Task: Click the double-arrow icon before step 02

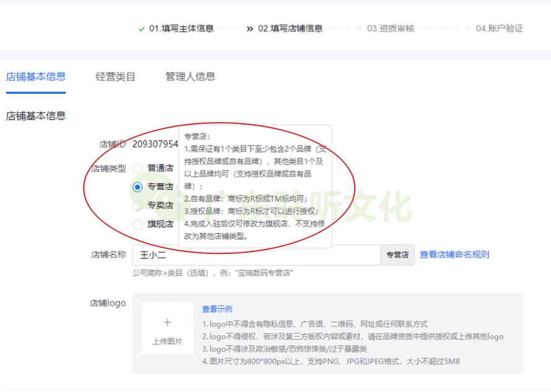Action: click(250, 28)
